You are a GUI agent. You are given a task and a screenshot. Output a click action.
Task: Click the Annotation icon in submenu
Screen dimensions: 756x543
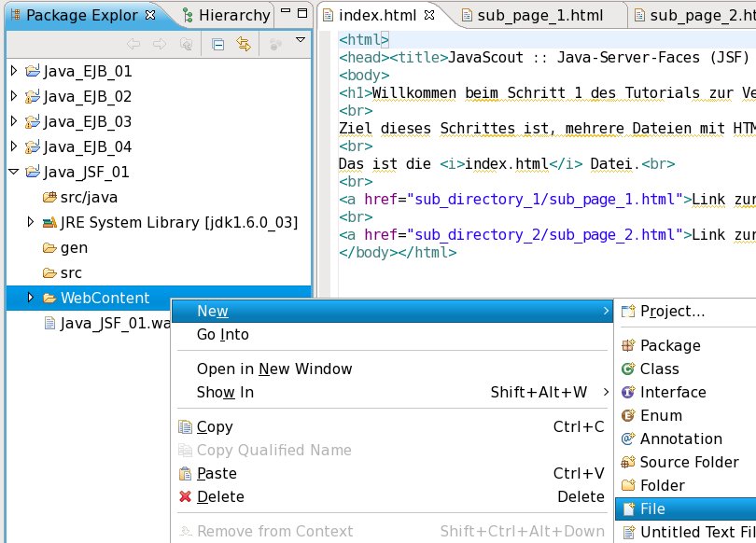pyautogui.click(x=628, y=439)
